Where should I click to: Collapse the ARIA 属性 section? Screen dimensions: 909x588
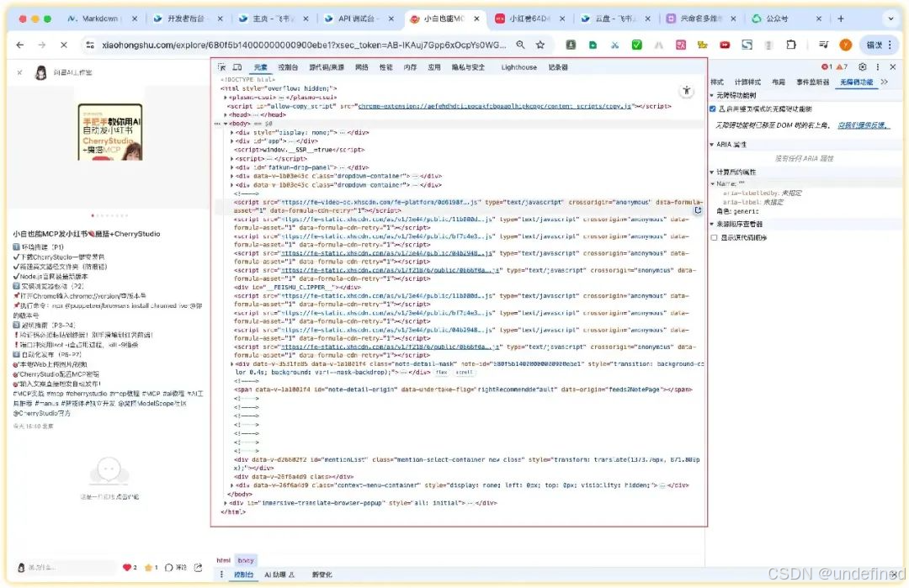tap(712, 145)
